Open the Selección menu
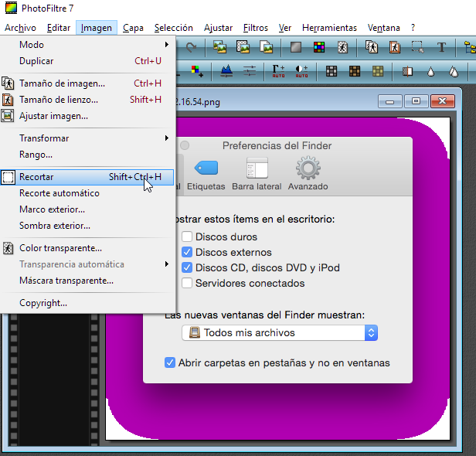 174,28
